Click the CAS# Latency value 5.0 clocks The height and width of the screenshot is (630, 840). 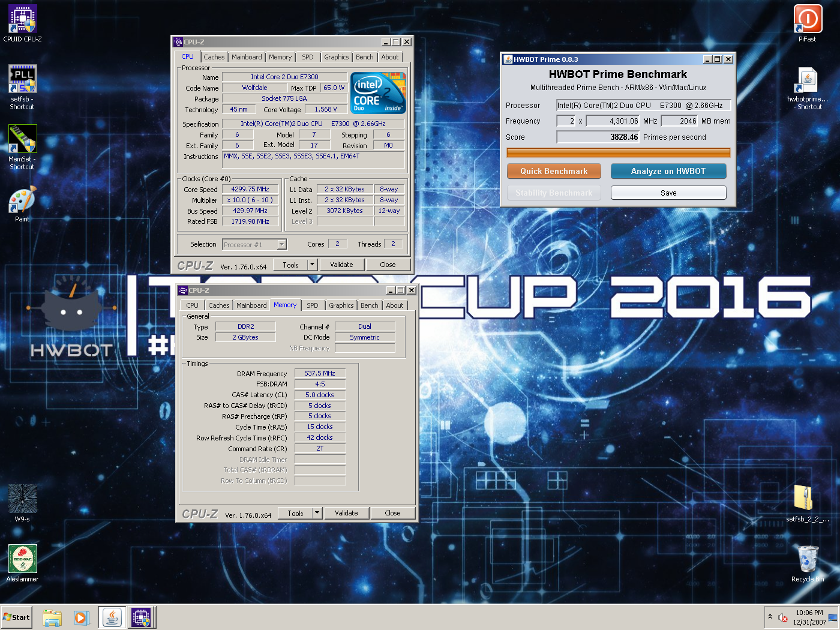(320, 395)
